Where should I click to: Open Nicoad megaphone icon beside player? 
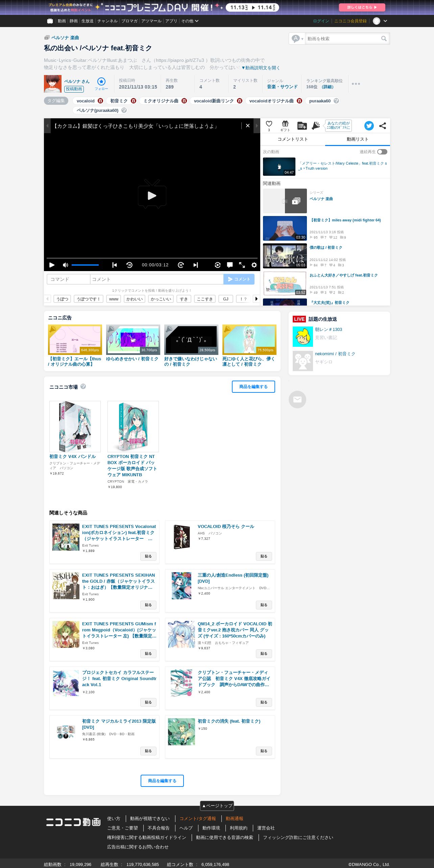(x=316, y=126)
